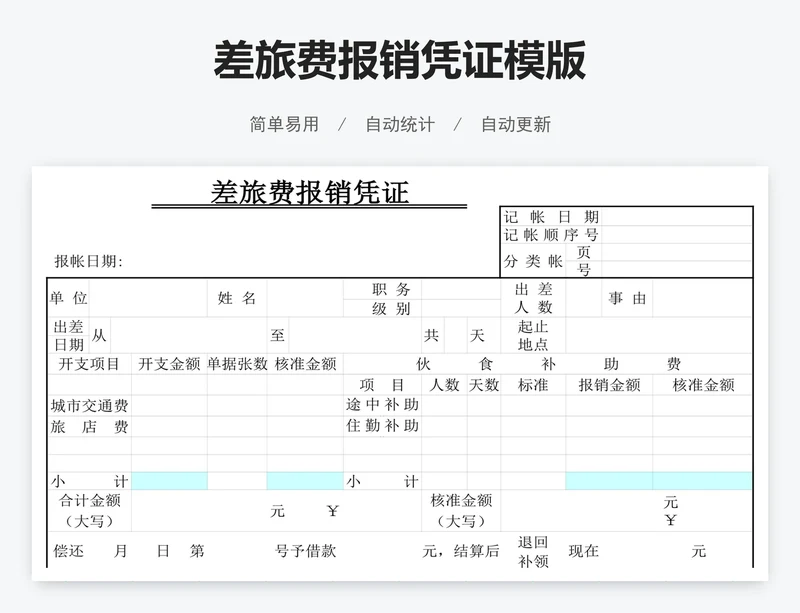Screen dimensions: 800x613
Task: Click the 小计 label under 住勤补助
Action: tap(383, 481)
